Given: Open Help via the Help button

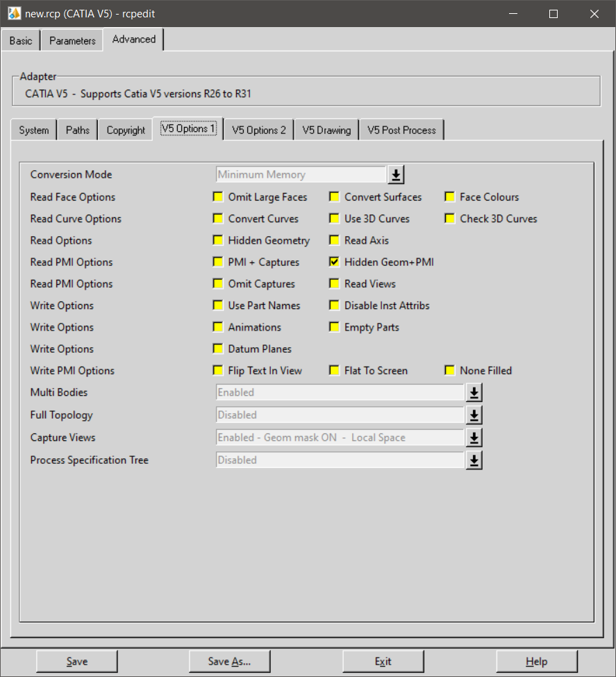Looking at the screenshot, I should (x=537, y=662).
